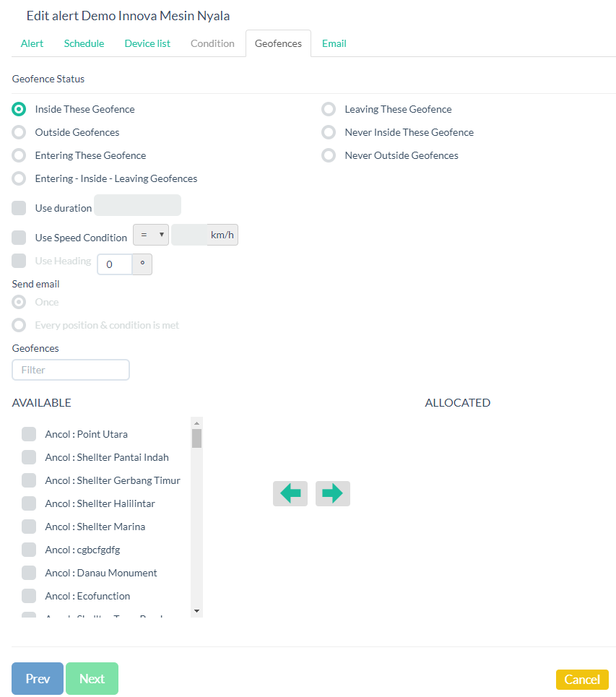Enable the Use duration checkbox
The height and width of the screenshot is (697, 616).
coord(19,208)
